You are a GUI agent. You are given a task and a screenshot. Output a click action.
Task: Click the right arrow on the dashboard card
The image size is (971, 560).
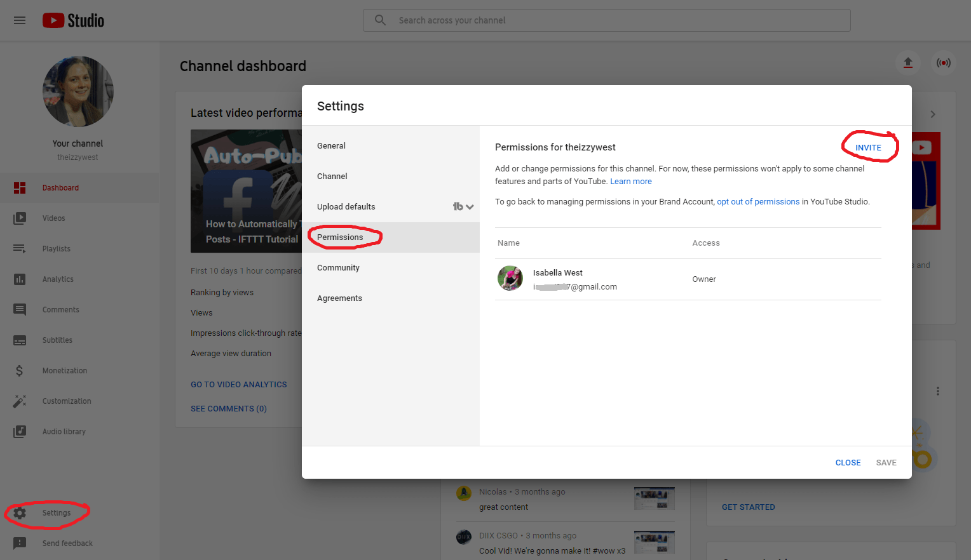point(932,114)
